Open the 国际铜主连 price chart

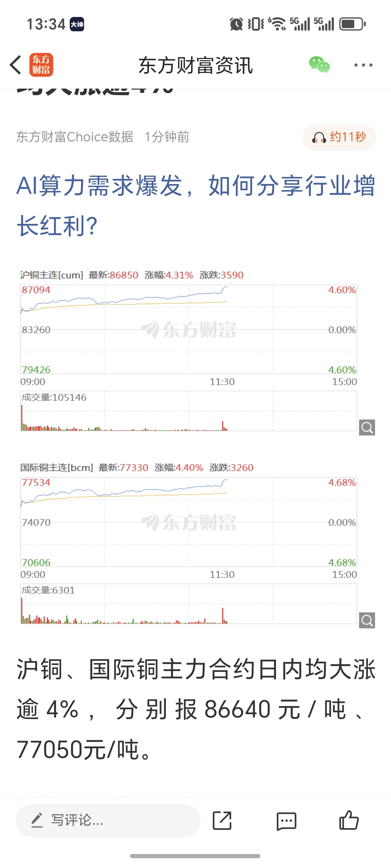tap(188, 522)
